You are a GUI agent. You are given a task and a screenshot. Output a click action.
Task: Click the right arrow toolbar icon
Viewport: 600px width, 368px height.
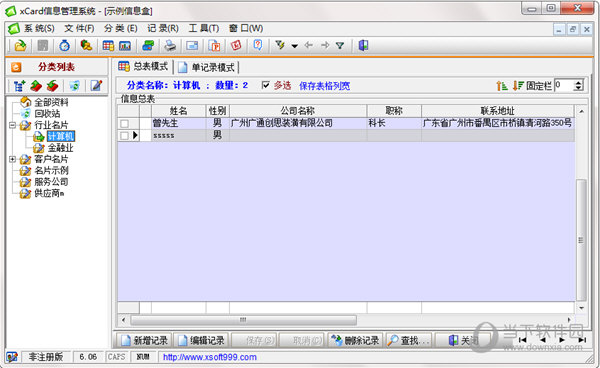325,46
